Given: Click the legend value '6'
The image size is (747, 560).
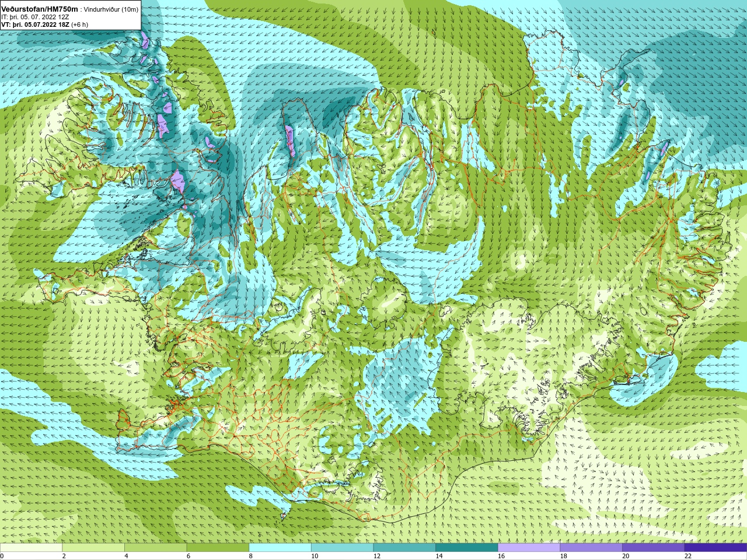Looking at the screenshot, I should (x=188, y=556).
